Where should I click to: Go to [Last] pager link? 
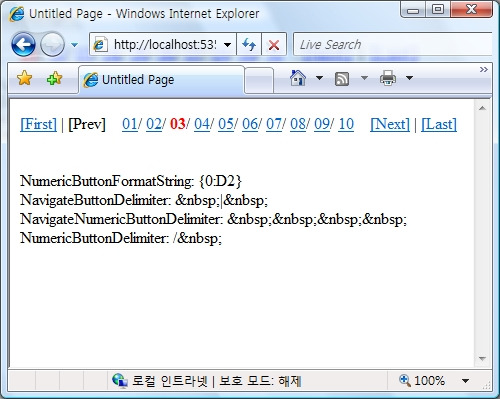(x=439, y=124)
